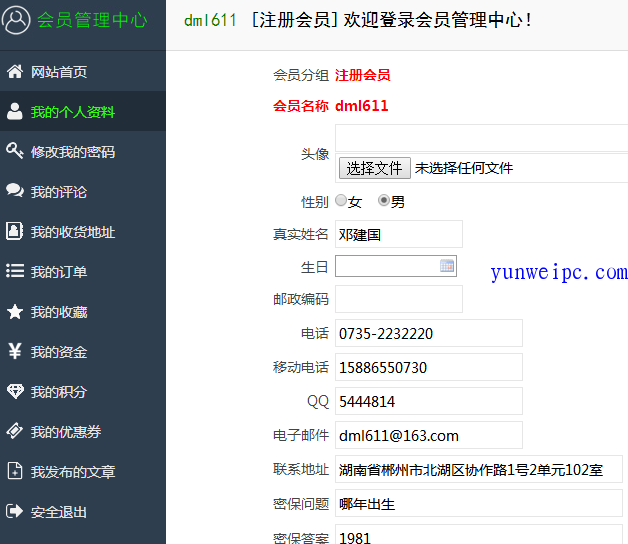Viewport: 628px width, 544px height.
Task: Click the 选择文件 avatar upload button
Action: 374,168
